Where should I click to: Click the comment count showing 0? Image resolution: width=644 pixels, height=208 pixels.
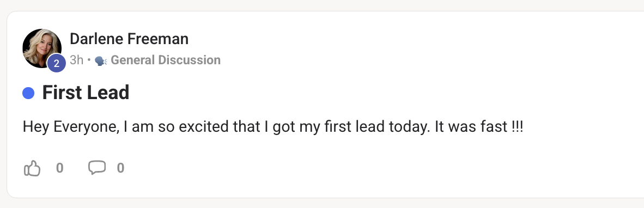point(120,168)
